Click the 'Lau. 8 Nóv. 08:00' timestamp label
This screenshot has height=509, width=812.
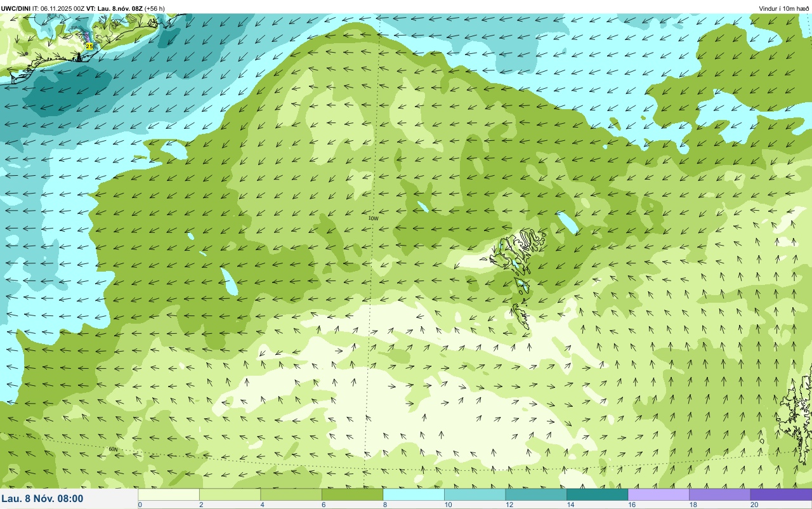43,498
